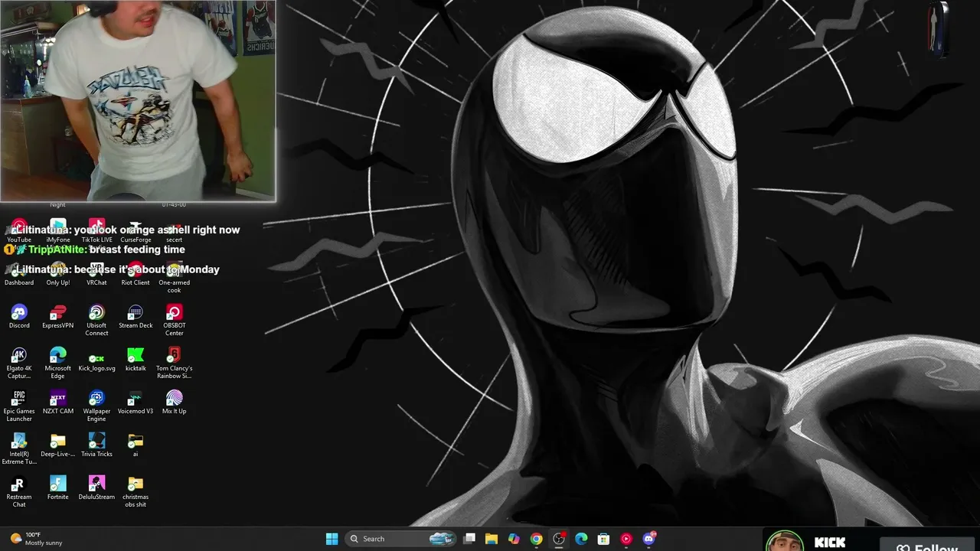The image size is (980, 551).
Task: Select the kicktalk desktop icon
Action: pyautogui.click(x=136, y=359)
